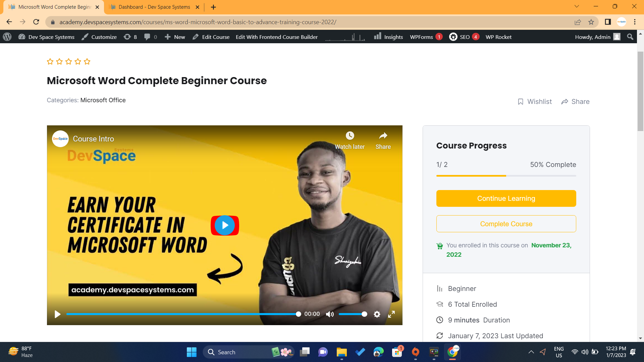Open WordPress logo menu in admin bar
Viewport: 644px width, 362px height.
coord(7,37)
